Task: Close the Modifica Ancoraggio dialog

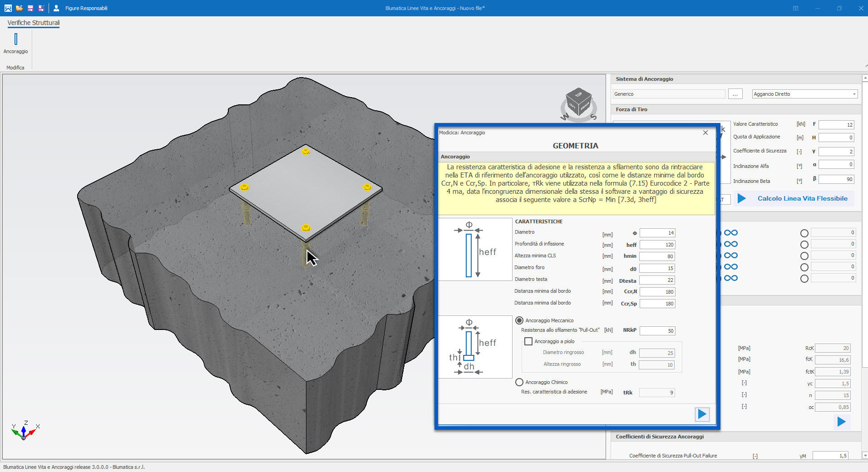Action: coord(705,133)
